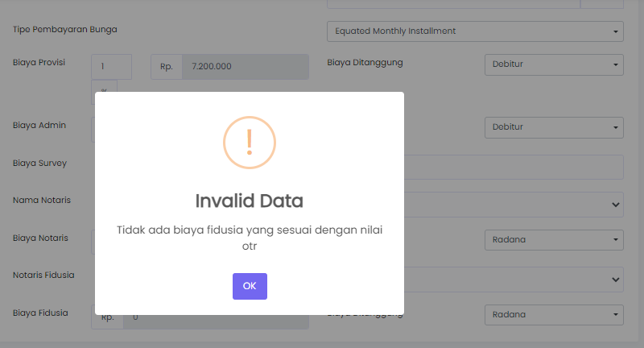
Task: Open Radana dropdown in Biaya Notaris row
Action: 554,240
